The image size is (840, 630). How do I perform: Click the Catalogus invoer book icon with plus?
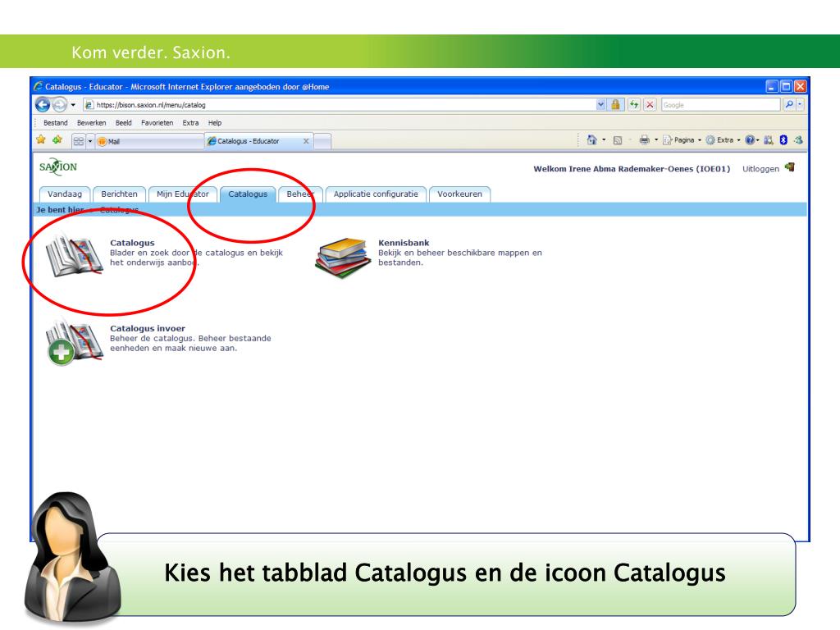point(74,342)
